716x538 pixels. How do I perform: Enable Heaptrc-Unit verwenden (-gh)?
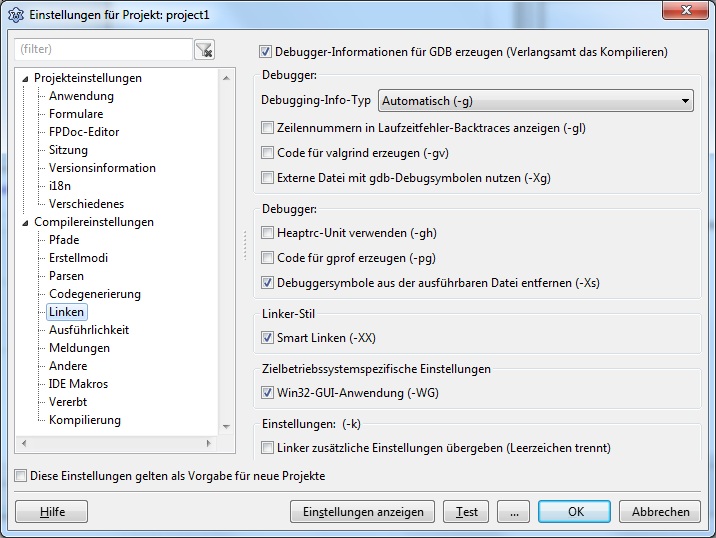(x=267, y=233)
